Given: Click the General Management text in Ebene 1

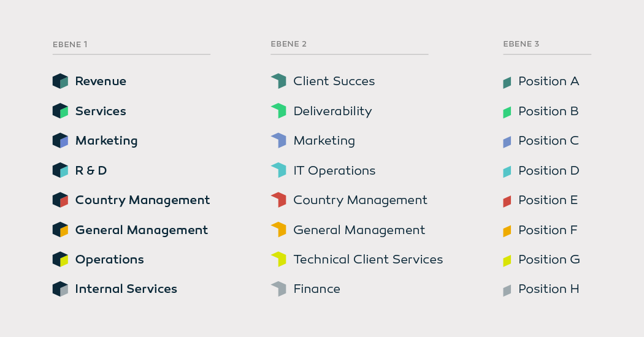Looking at the screenshot, I should (142, 230).
